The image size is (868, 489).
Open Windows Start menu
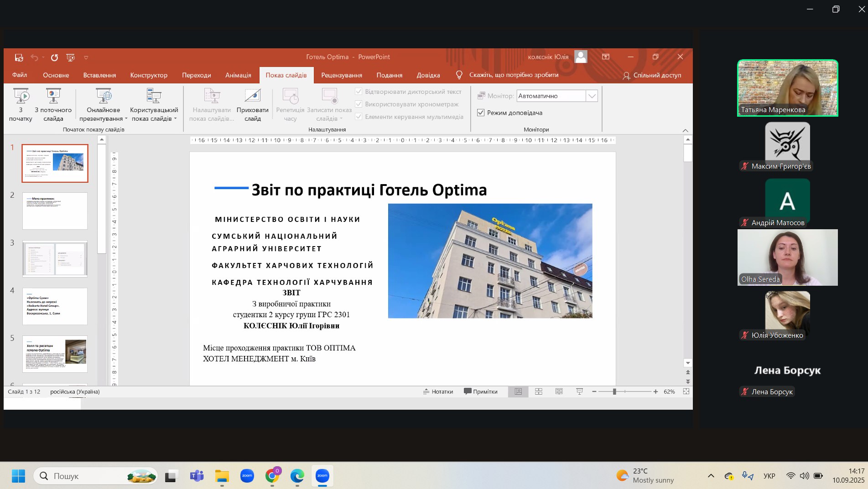18,476
